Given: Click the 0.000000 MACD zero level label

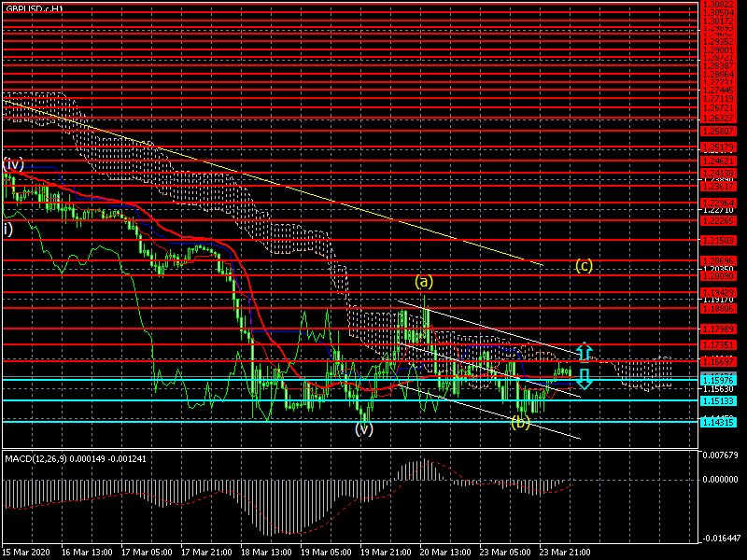Looking at the screenshot, I should 719,479.
